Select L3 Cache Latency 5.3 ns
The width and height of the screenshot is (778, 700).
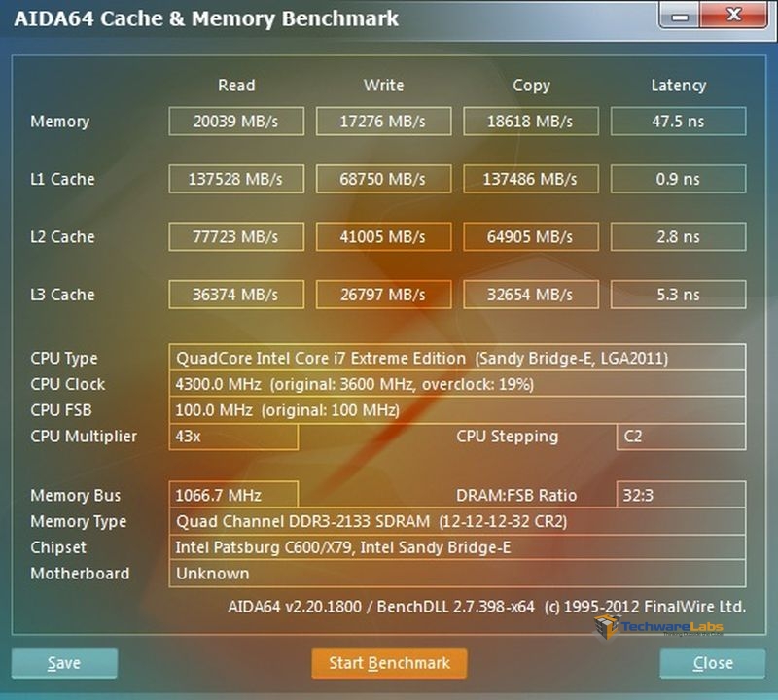(x=678, y=295)
